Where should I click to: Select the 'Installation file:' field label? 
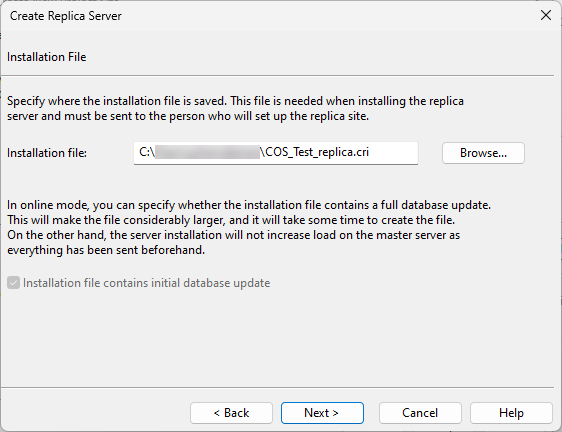47,153
